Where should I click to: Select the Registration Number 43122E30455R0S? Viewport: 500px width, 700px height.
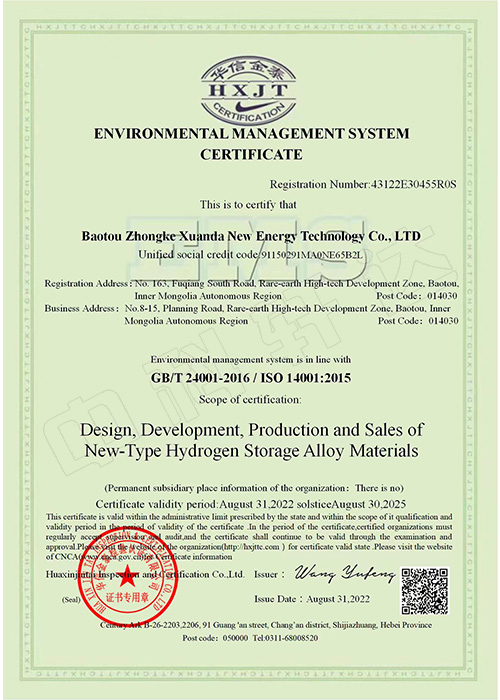point(363,184)
